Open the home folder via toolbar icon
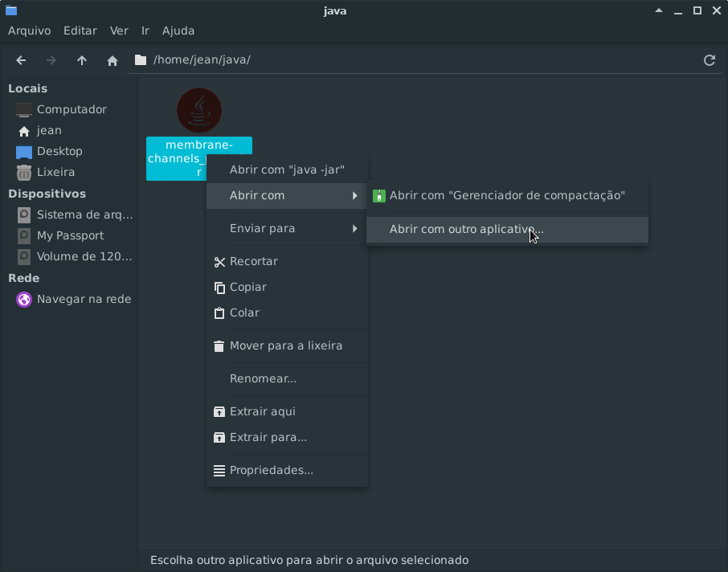728x572 pixels. 112,60
